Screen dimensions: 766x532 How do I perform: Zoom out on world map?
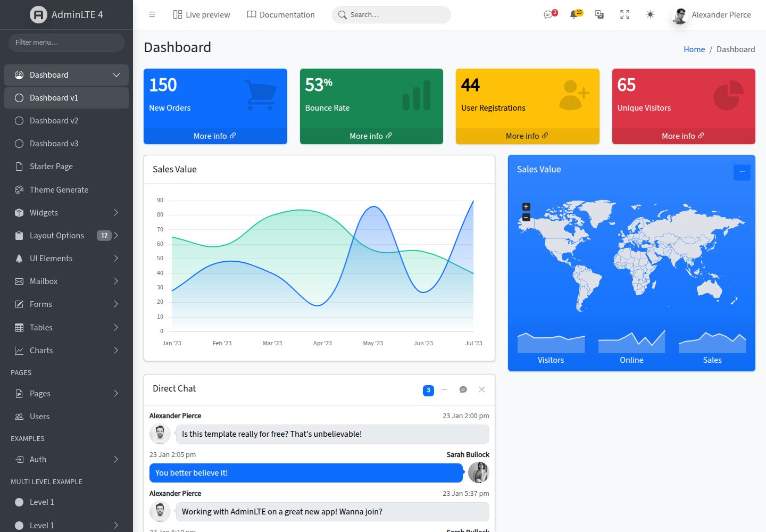coord(526,218)
